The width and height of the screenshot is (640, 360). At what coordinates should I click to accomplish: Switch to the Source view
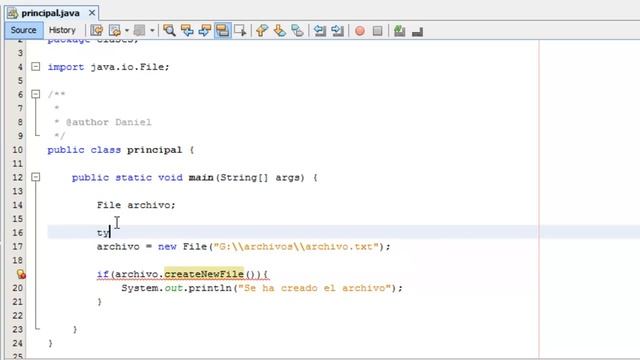tap(24, 30)
